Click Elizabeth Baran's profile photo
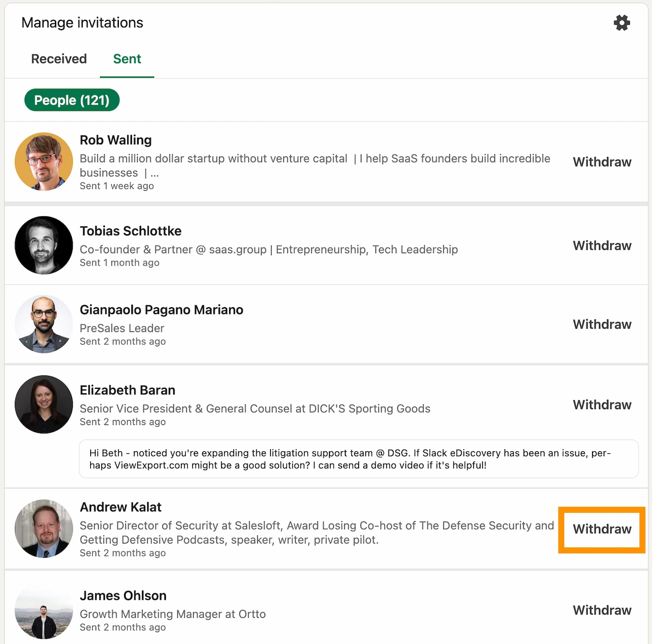Viewport: 652px width, 644px height. pos(44,404)
